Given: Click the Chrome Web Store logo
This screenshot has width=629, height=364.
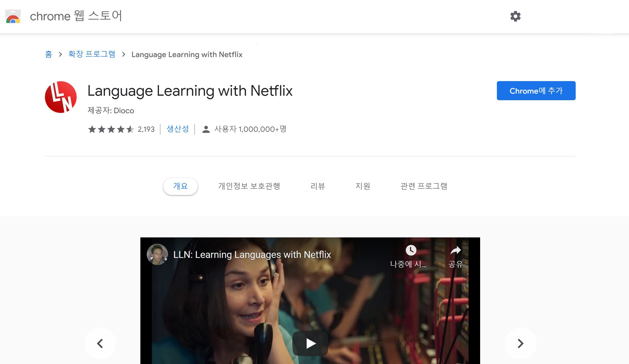Looking at the screenshot, I should [13, 17].
